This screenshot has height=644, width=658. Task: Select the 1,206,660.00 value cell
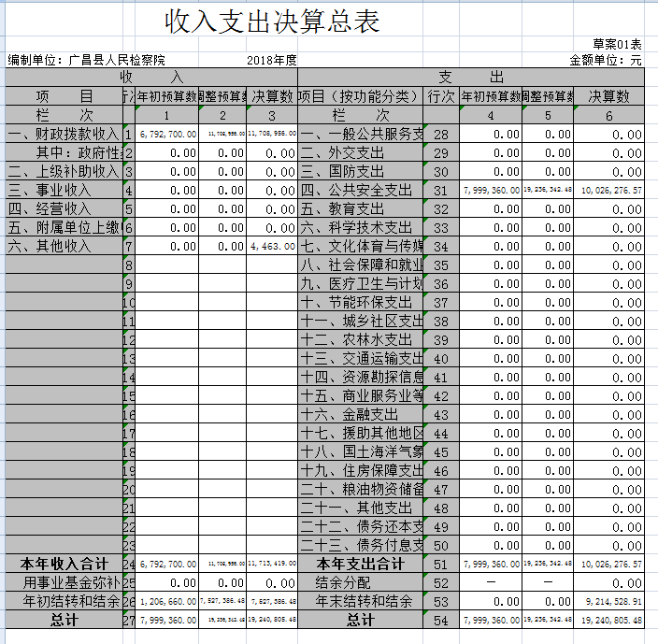click(167, 602)
